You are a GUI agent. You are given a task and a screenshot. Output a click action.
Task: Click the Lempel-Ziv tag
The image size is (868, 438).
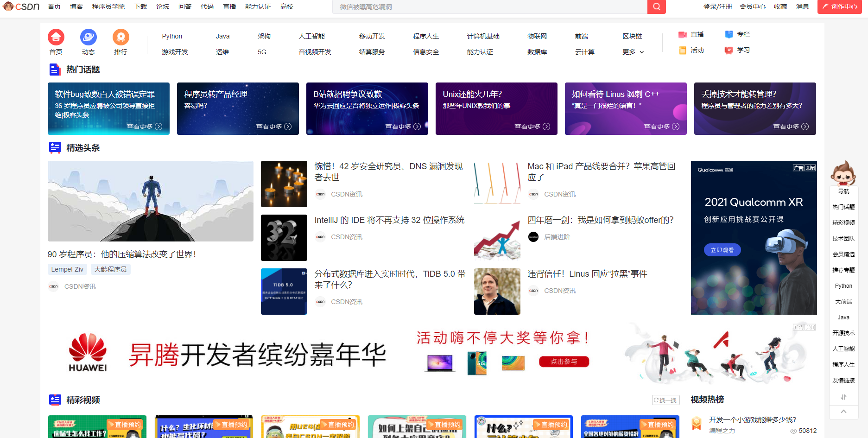67,269
